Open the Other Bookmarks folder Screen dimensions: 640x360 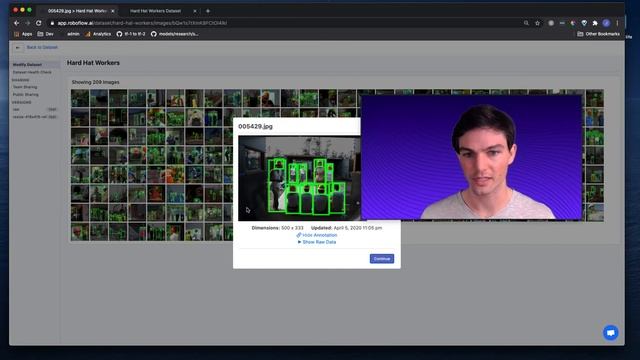pos(598,34)
